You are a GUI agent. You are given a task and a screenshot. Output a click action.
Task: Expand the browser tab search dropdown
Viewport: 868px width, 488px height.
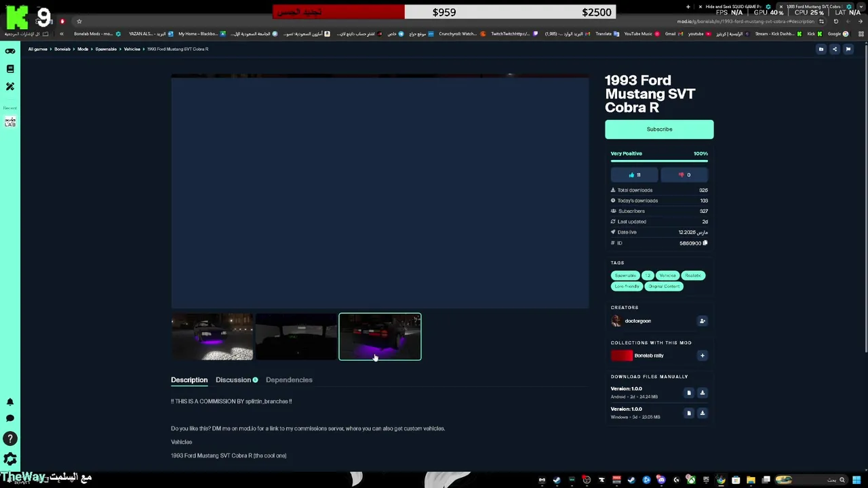pos(862,7)
